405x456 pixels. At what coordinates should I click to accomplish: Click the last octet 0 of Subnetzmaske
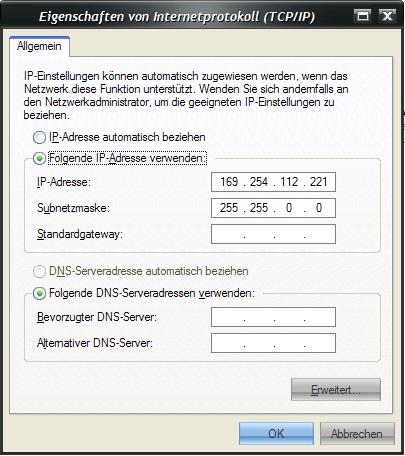[x=319, y=208]
